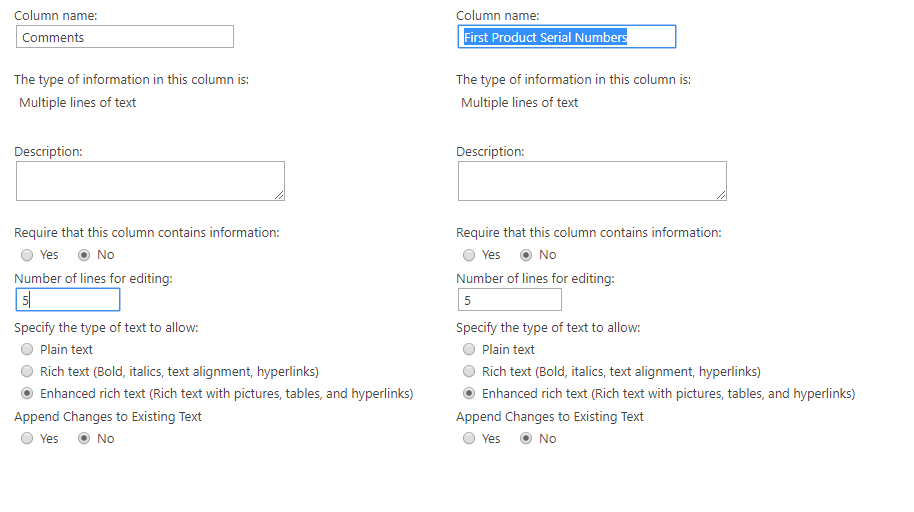Click the Comments column name field
Viewport: 914px width, 512px height.
[x=125, y=37]
